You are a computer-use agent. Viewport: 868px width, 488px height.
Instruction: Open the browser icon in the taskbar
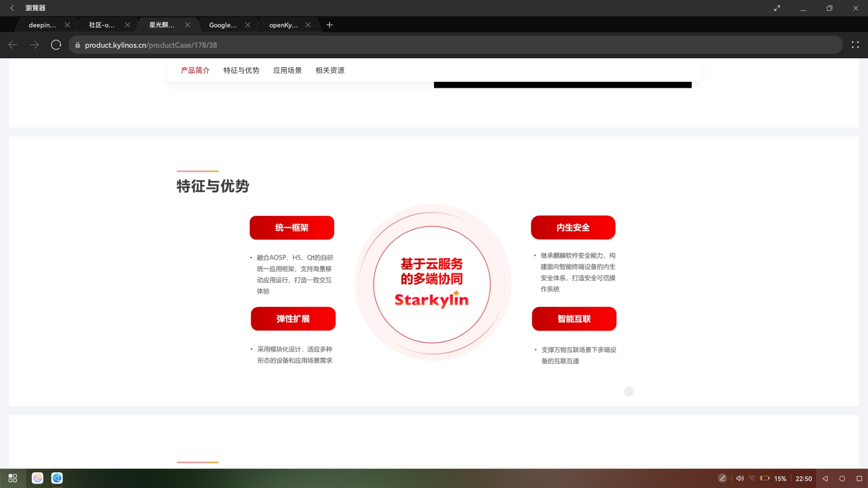tap(57, 478)
